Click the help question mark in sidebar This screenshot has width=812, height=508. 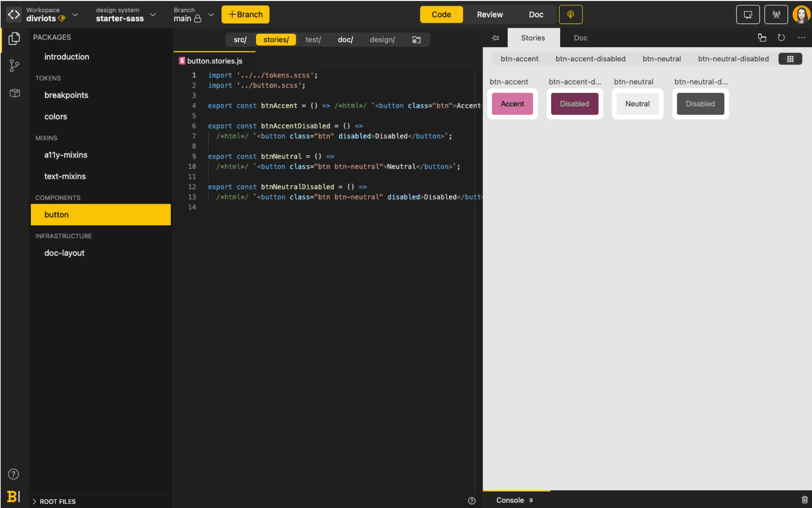14,474
